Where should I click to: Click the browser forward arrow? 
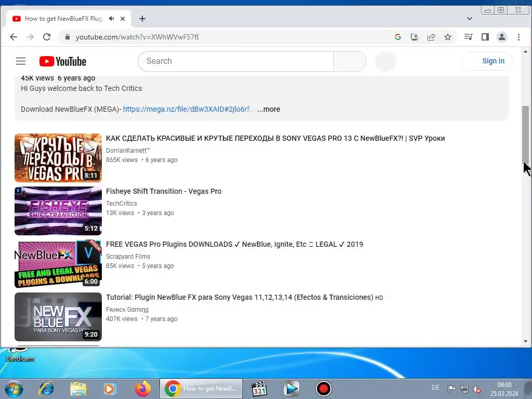(30, 37)
